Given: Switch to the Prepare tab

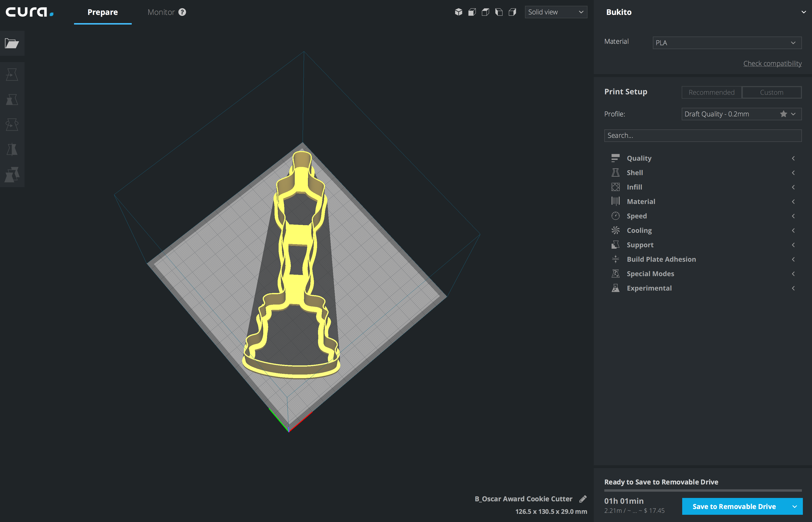Looking at the screenshot, I should (103, 12).
